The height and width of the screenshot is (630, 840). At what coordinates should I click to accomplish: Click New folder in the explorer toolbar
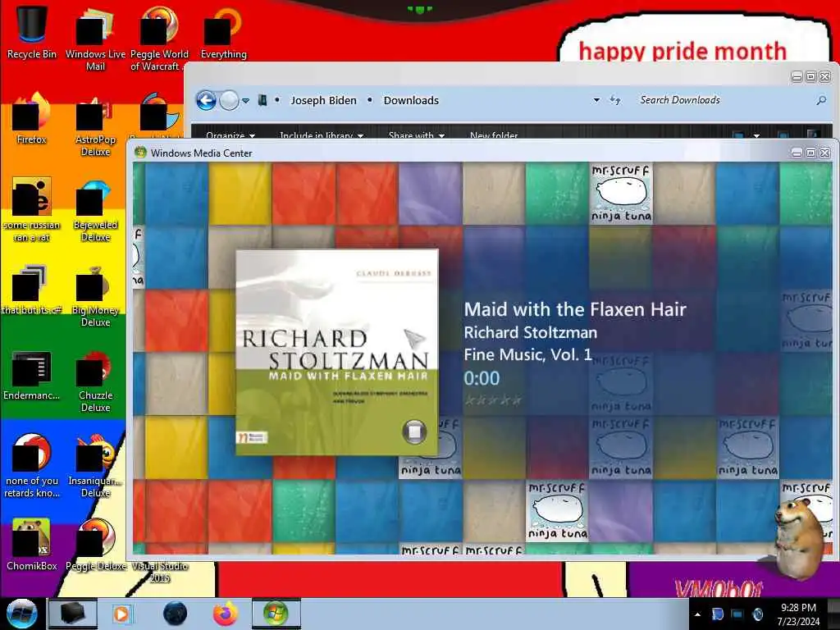[493, 135]
